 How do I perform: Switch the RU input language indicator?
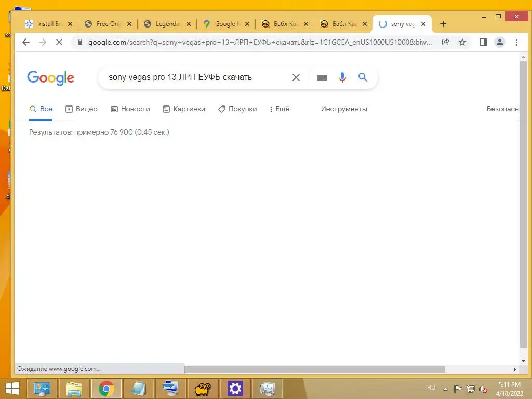(x=431, y=388)
